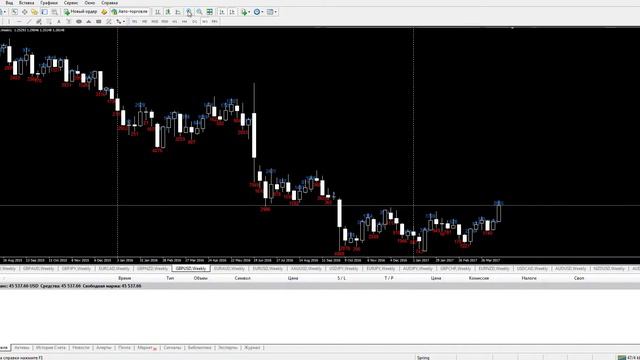Image resolution: width=640 pixels, height=360 pixels.
Task: Select the Fibonacci retracement tool
Action: (49, 21)
